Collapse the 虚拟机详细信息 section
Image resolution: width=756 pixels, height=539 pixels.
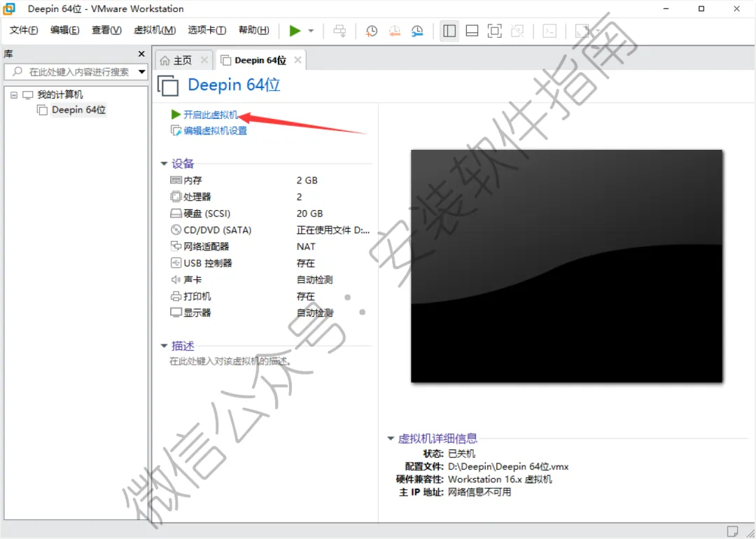tap(391, 439)
